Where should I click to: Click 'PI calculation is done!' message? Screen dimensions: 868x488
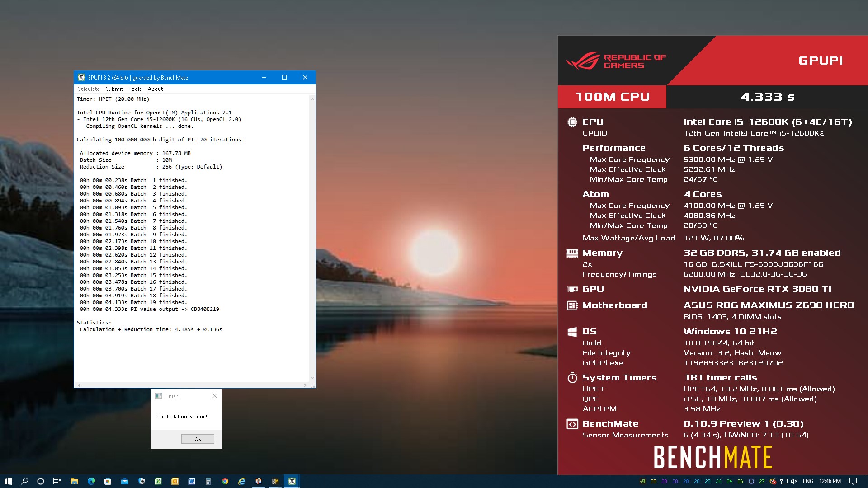(x=182, y=417)
